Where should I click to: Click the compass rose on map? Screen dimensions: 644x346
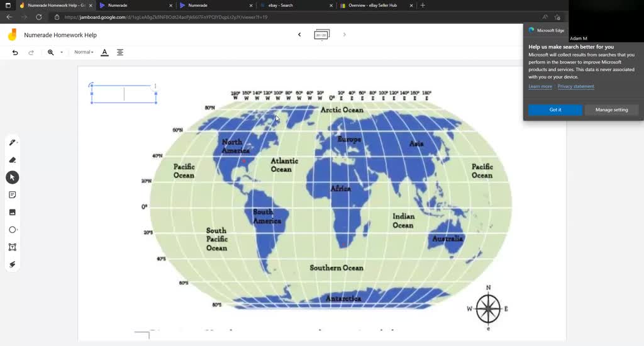[488, 309]
